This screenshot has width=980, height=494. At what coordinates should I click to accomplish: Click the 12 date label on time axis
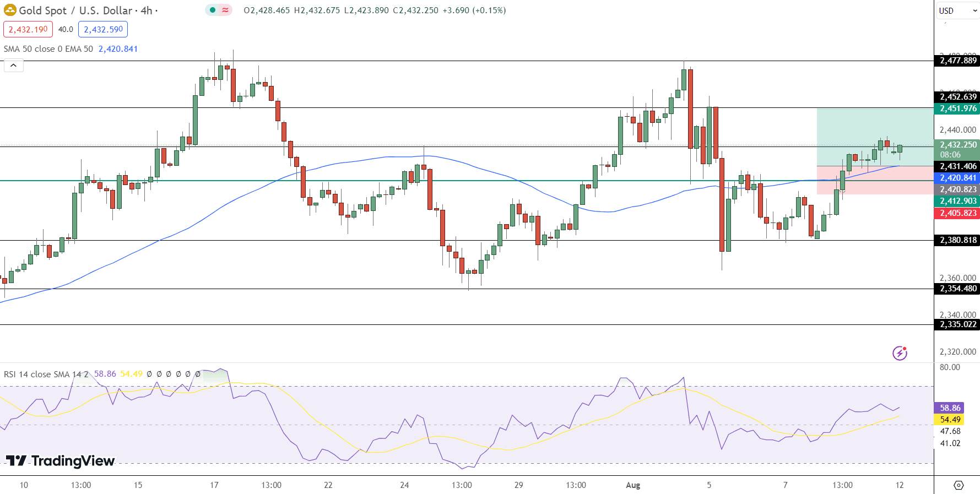[x=900, y=485]
